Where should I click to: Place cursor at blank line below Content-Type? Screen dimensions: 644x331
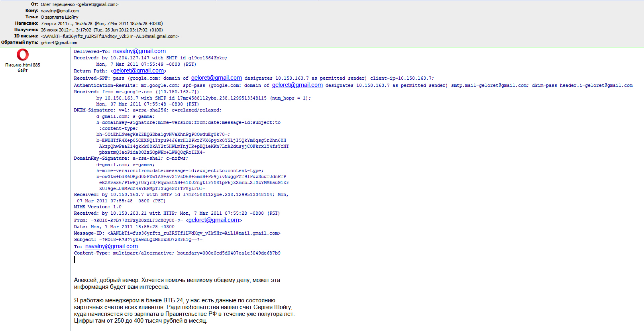[75, 260]
